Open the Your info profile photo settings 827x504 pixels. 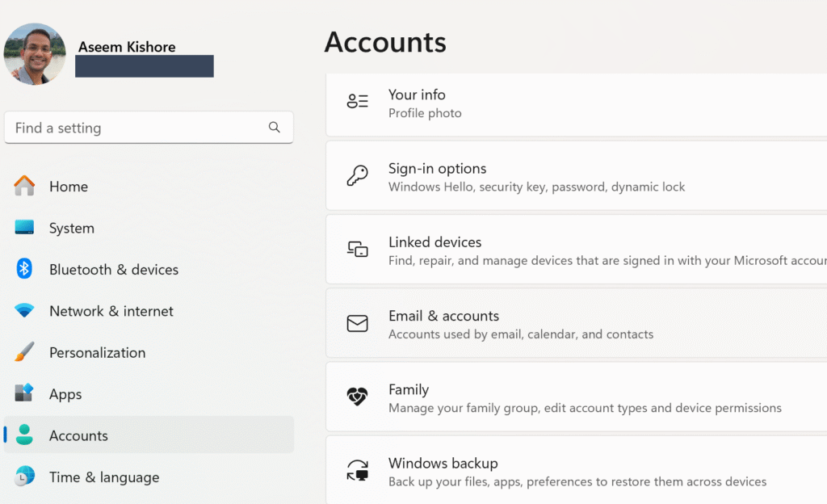565,103
